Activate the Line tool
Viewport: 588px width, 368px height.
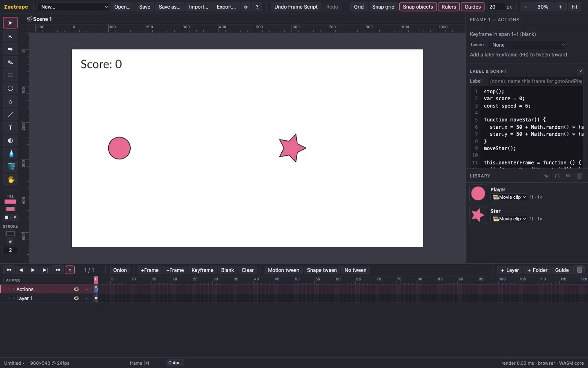(10, 114)
